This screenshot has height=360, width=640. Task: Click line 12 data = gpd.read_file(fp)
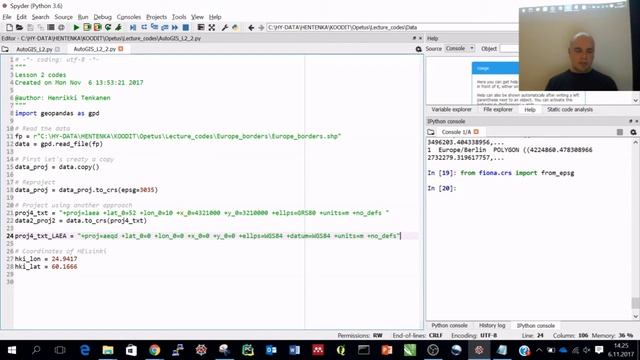pos(59,144)
